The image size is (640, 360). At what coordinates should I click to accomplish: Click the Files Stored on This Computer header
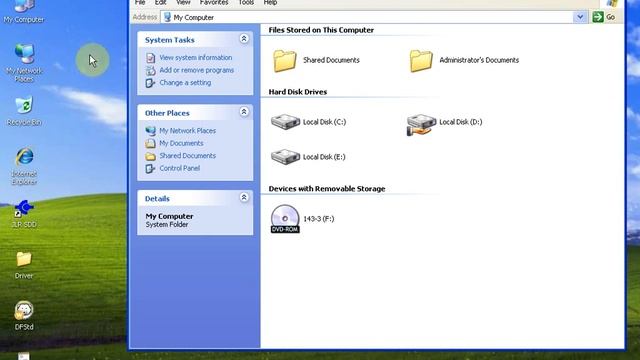click(x=321, y=30)
